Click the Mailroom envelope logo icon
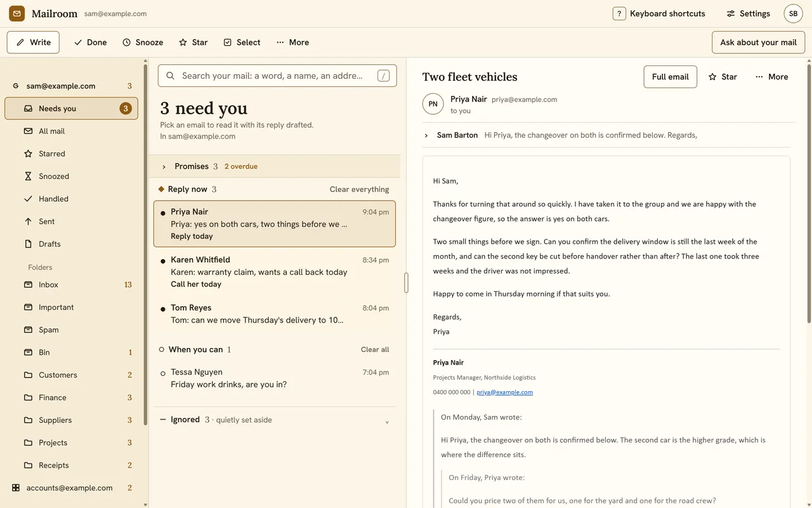 tap(17, 13)
